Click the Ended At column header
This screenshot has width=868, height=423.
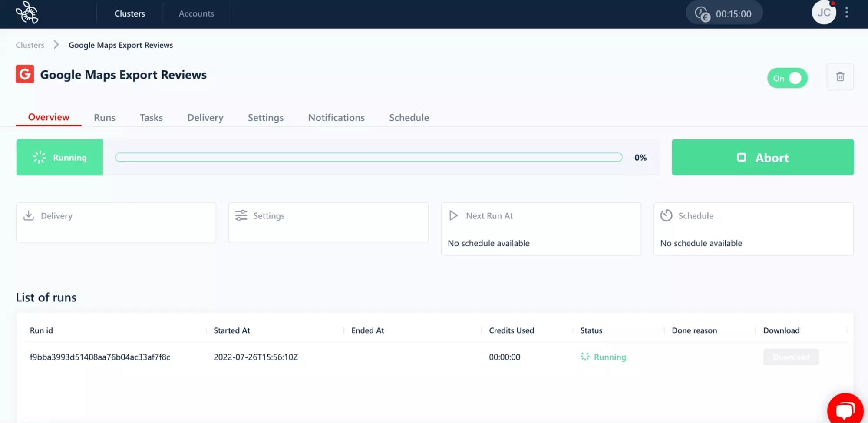pyautogui.click(x=367, y=330)
